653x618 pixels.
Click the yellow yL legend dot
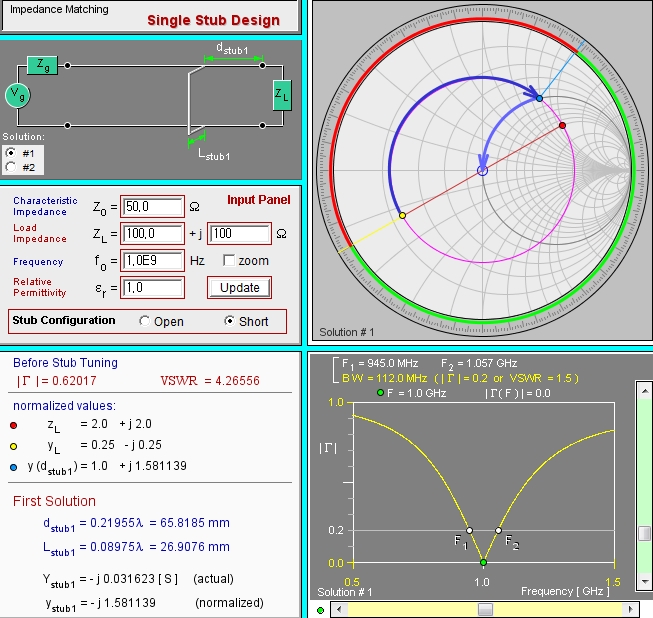pos(13,446)
